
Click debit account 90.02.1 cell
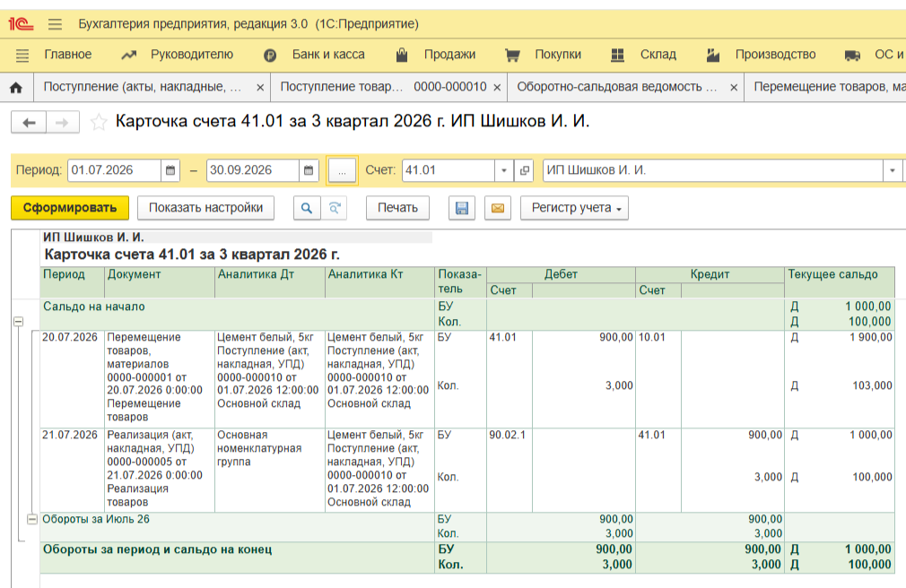(x=509, y=435)
